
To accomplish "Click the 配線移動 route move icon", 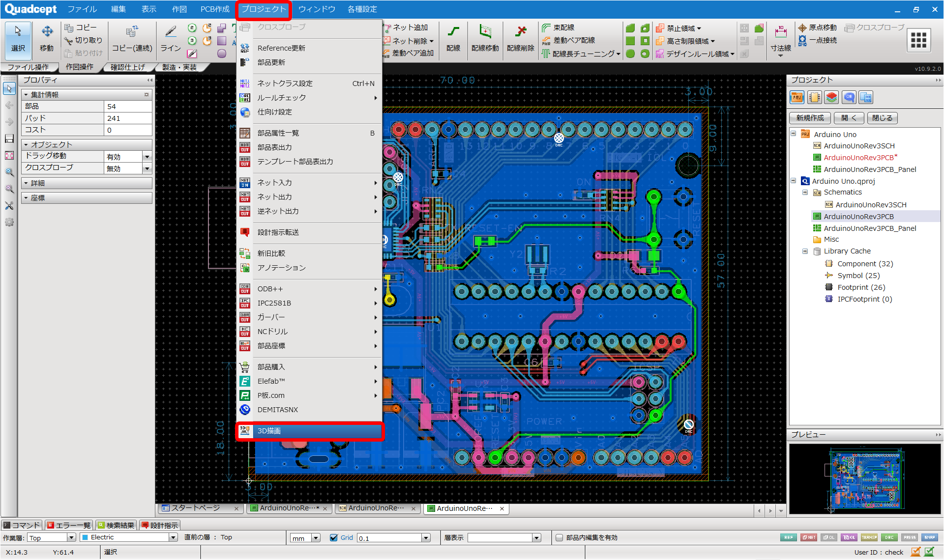I will point(485,39).
